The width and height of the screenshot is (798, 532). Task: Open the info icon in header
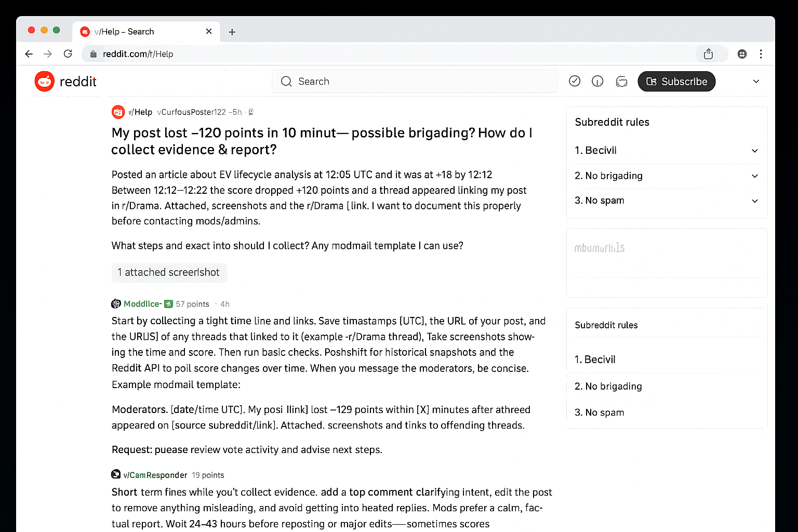pyautogui.click(x=597, y=82)
